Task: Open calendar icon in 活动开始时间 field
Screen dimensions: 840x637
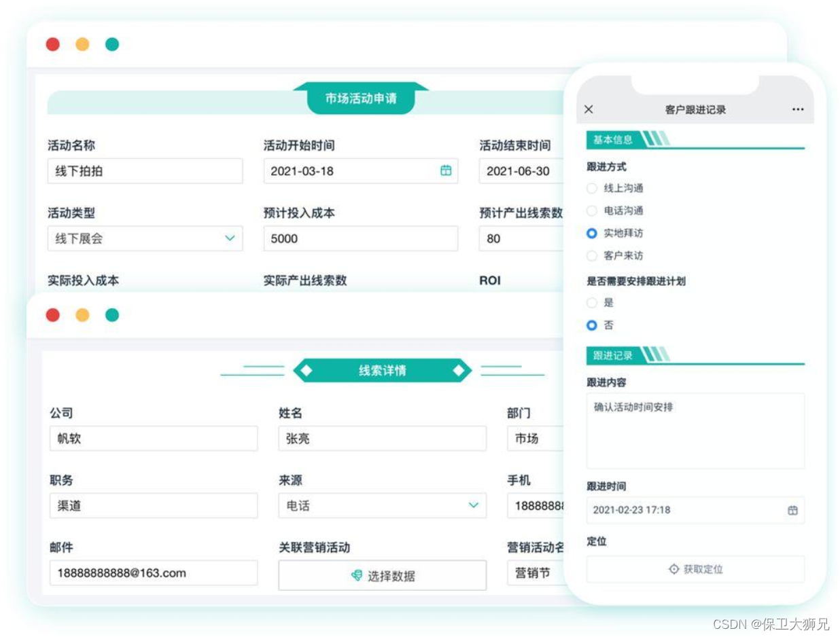Action: pyautogui.click(x=446, y=170)
